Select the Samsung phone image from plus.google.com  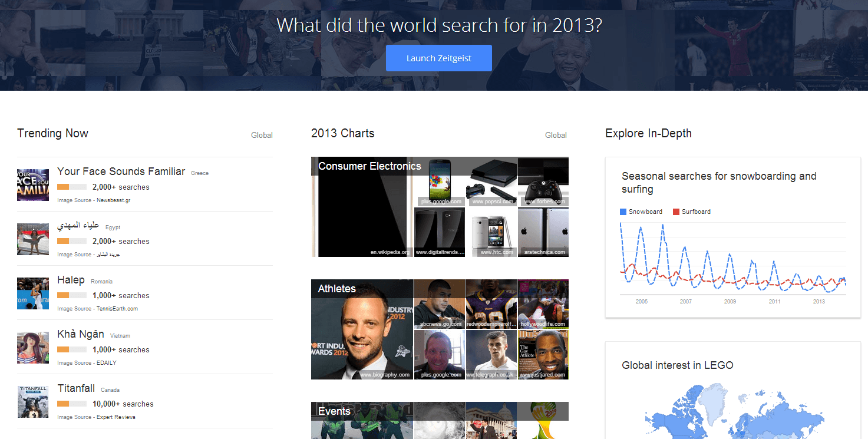tap(440, 181)
